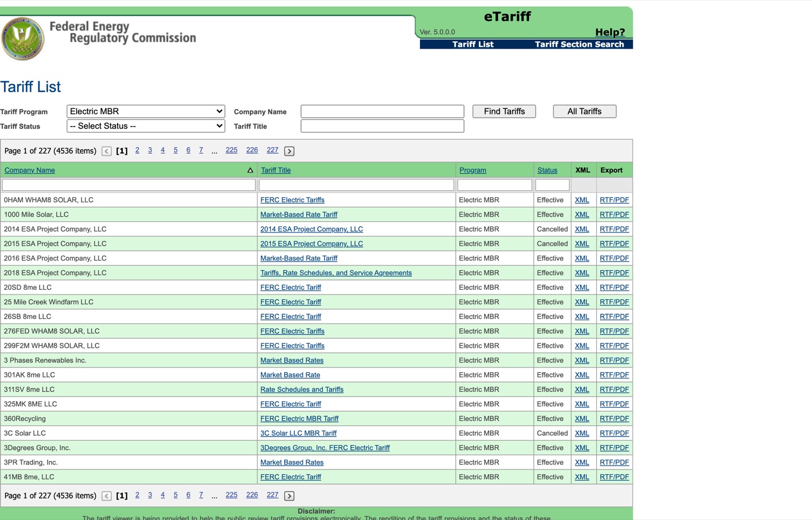Expand the Tariff Status select box
812x520 pixels.
pyautogui.click(x=146, y=126)
